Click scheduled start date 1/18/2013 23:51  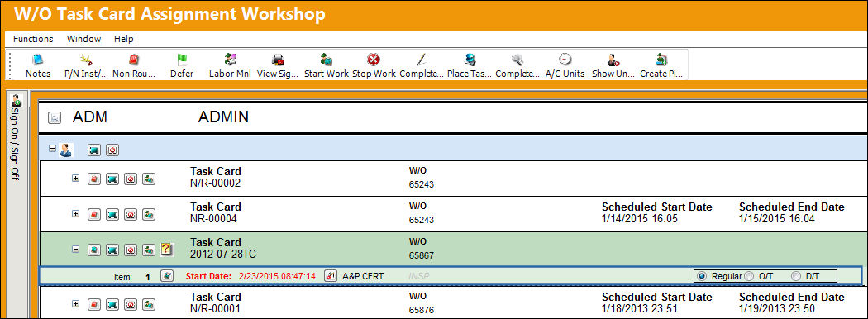coord(639,308)
